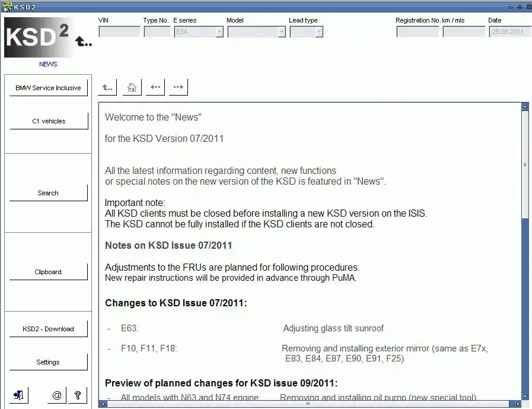Click the "Changes to KSD Issue 07/2011:" heading
The height and width of the screenshot is (409, 532).
tap(176, 303)
